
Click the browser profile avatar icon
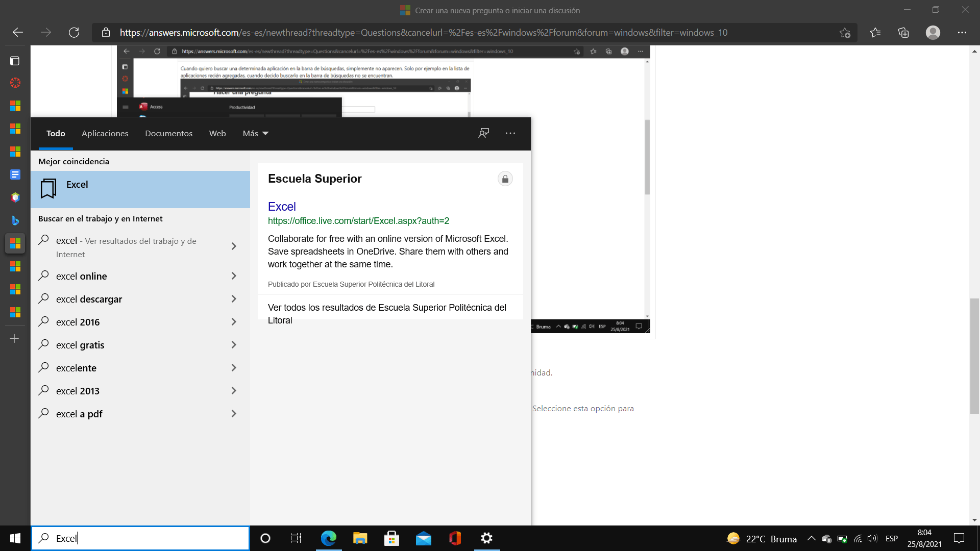coord(933,33)
